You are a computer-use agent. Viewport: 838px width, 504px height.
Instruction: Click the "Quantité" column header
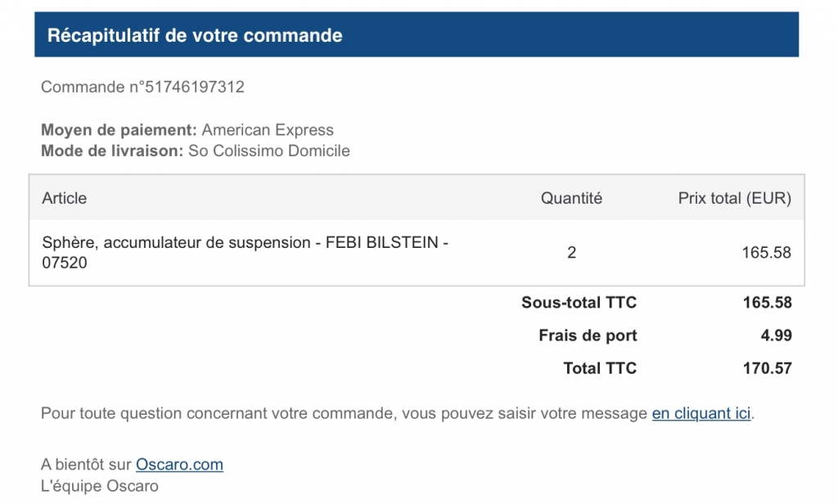coord(571,198)
